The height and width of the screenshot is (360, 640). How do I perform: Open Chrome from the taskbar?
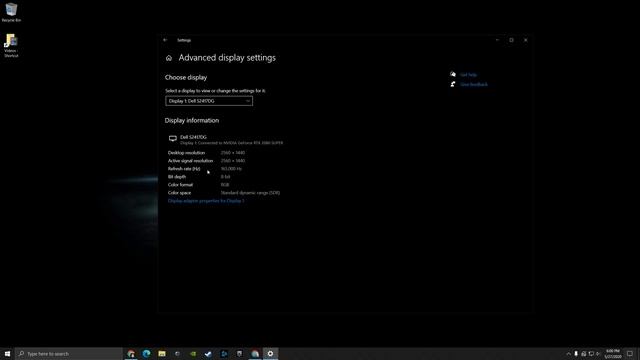click(x=131, y=353)
